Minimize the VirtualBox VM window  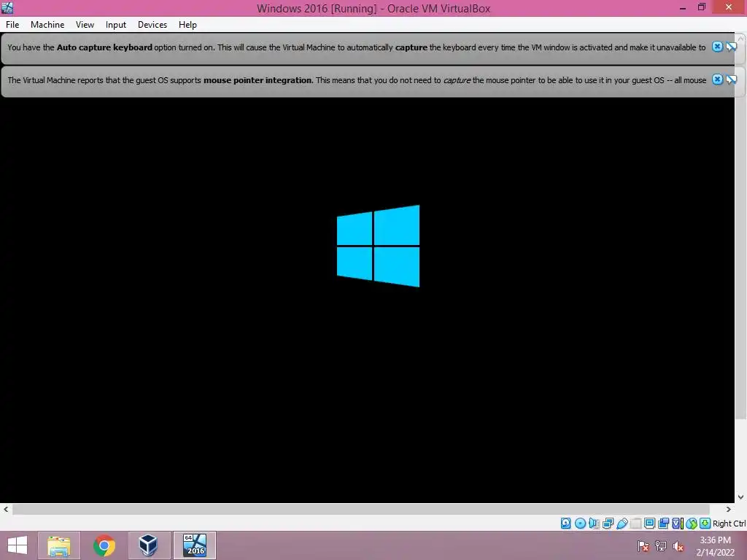(x=683, y=7)
